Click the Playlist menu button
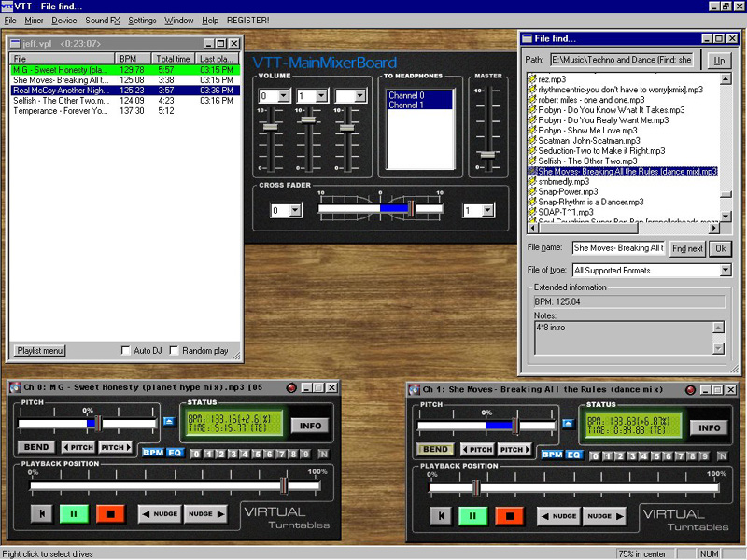The image size is (747, 560). (40, 351)
